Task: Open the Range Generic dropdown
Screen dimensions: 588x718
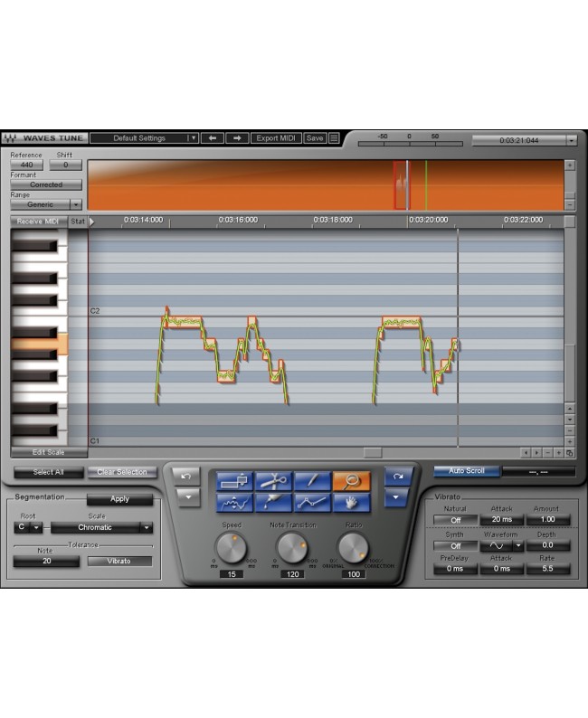Action: click(x=46, y=204)
